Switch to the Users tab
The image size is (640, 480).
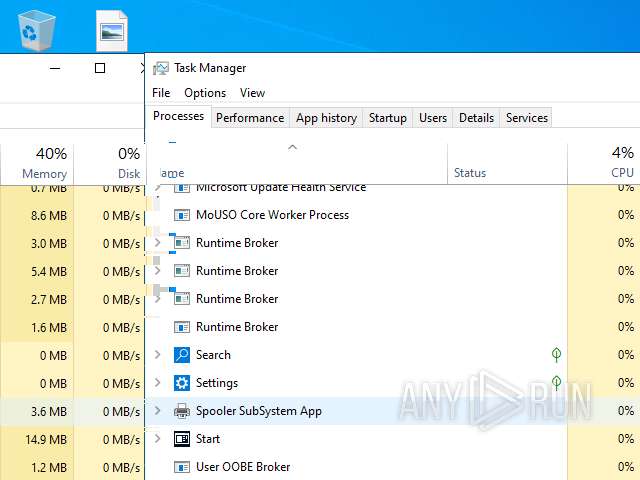pyautogui.click(x=433, y=118)
